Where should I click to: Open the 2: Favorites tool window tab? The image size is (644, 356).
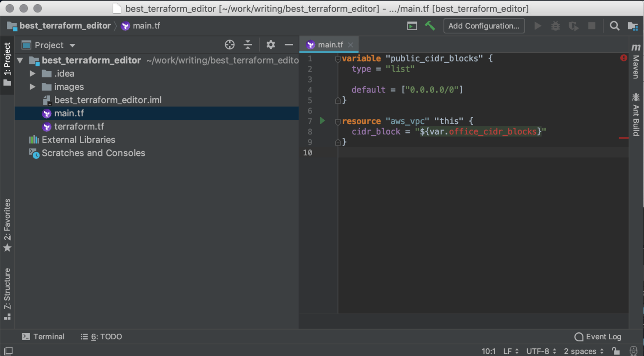(7, 225)
